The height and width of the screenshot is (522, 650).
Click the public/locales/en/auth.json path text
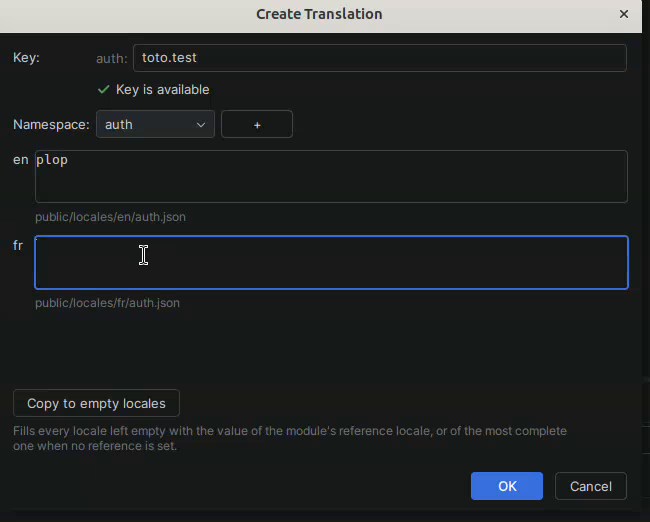pyautogui.click(x=110, y=217)
